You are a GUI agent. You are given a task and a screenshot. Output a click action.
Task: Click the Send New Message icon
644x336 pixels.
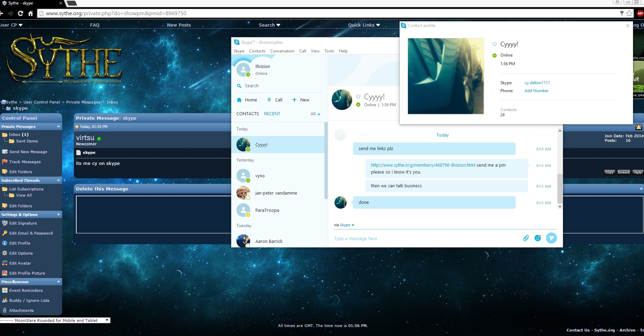(x=5, y=152)
